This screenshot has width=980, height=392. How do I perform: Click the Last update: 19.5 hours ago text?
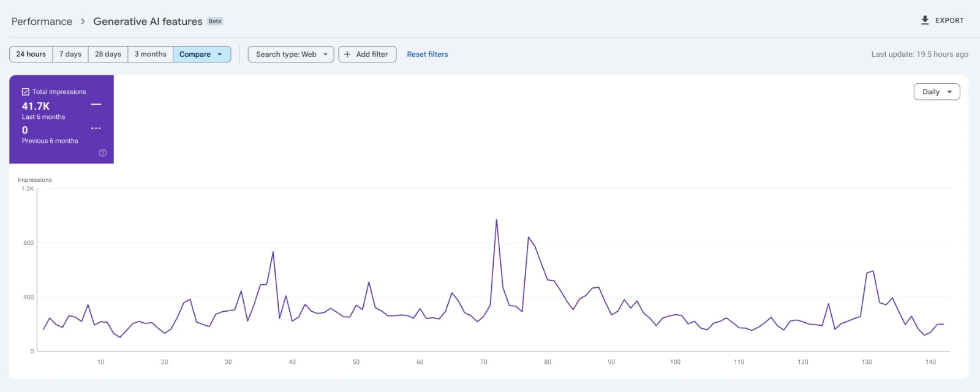(x=920, y=54)
